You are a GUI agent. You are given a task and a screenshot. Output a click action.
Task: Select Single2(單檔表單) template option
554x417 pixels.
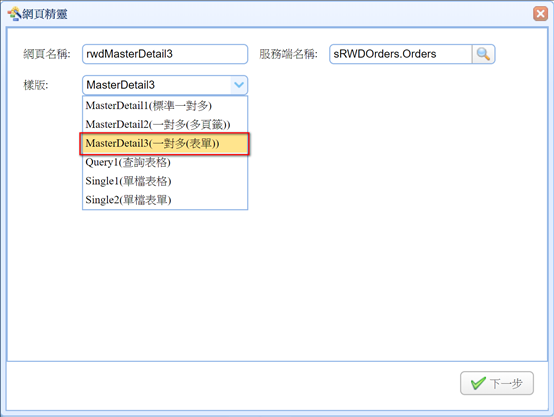[x=165, y=200]
